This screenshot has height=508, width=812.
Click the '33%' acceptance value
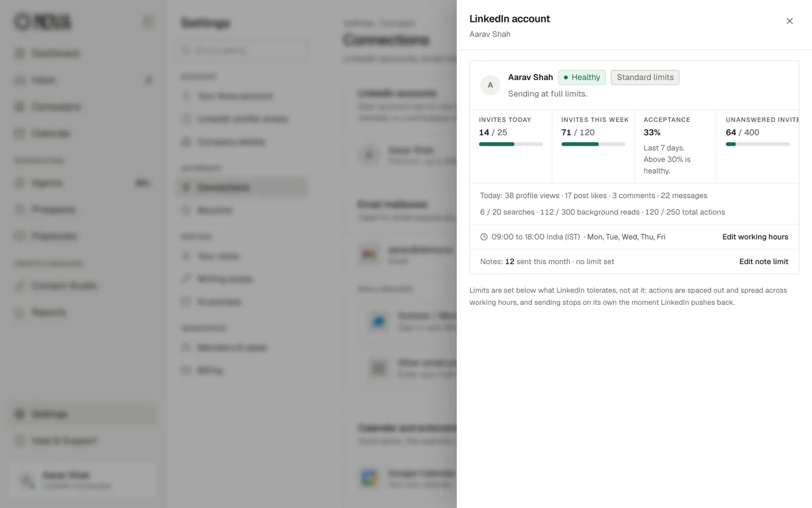(x=652, y=132)
